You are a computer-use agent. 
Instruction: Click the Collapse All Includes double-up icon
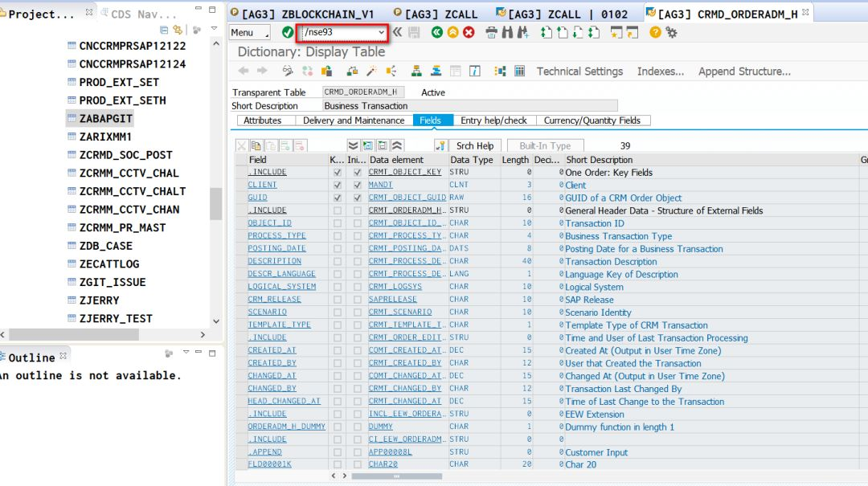[x=397, y=145]
